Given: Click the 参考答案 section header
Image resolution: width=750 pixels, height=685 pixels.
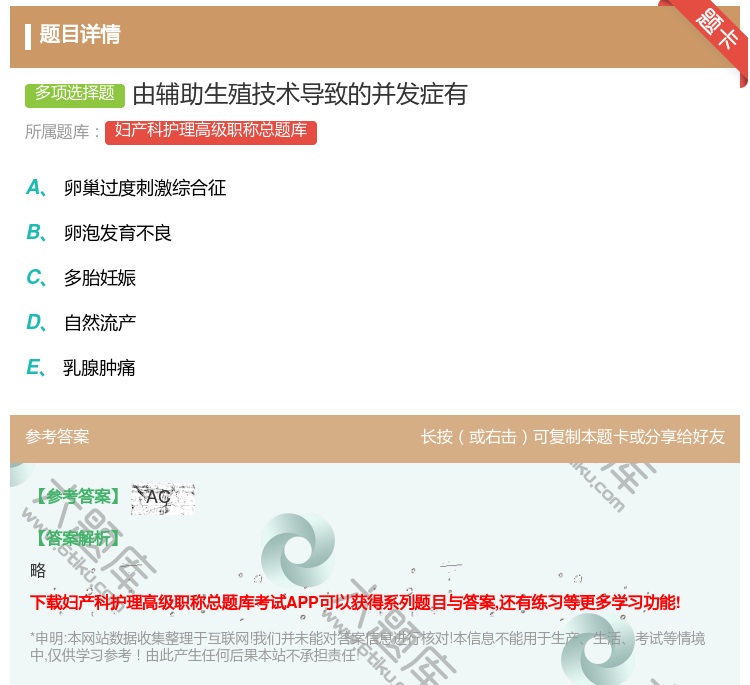Looking at the screenshot, I should 57,437.
